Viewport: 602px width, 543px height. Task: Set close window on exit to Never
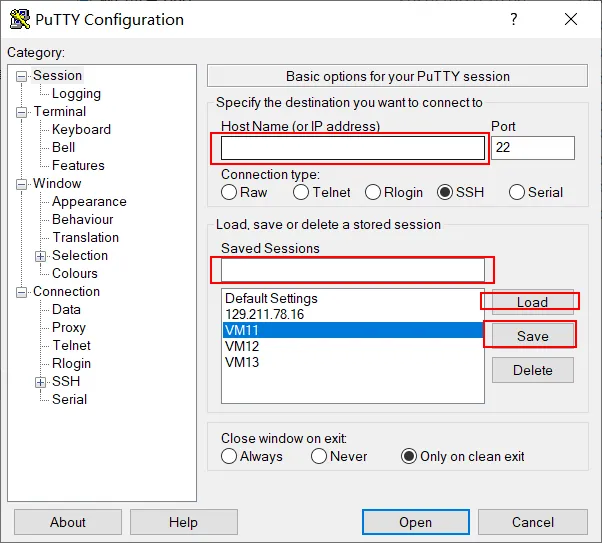point(319,456)
